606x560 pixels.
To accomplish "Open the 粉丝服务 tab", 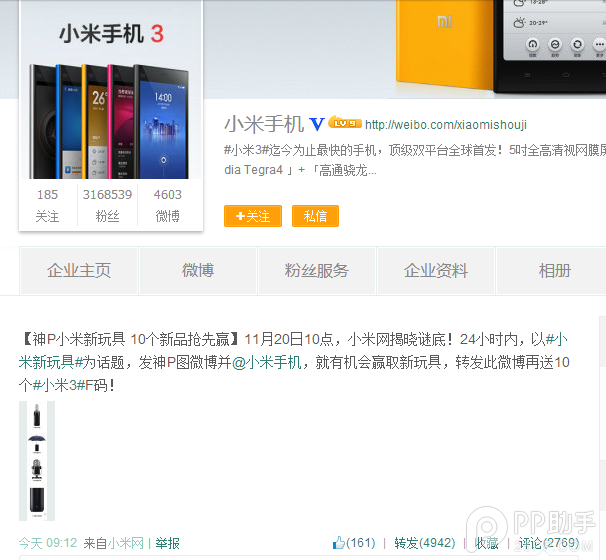I will click(x=317, y=271).
